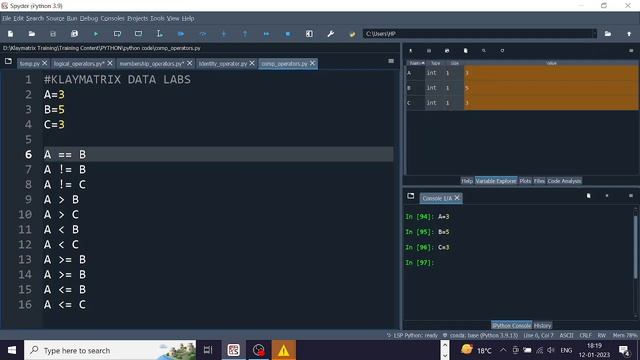The width and height of the screenshot is (640, 360).
Task: Open the PYTHONPATH manager
Action: 352,34
